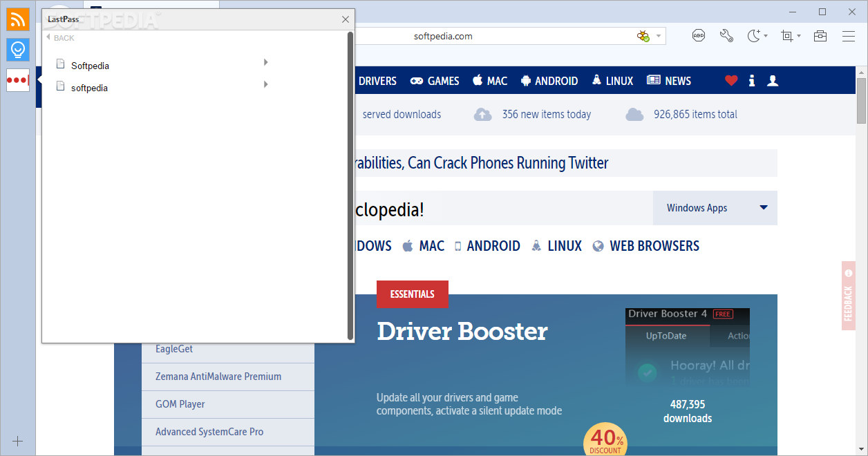Click the screen capture crop icon
The height and width of the screenshot is (456, 868).
(x=787, y=36)
